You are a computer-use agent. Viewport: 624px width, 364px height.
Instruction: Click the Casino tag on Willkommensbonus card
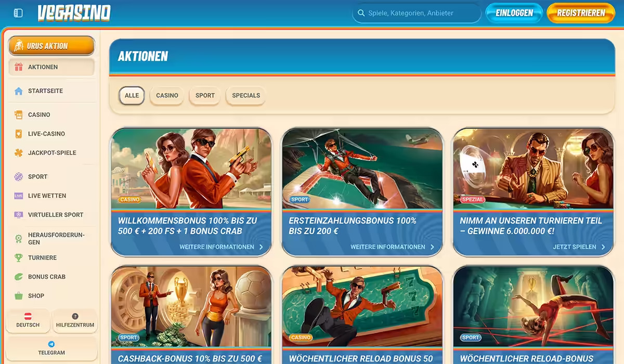(129, 200)
